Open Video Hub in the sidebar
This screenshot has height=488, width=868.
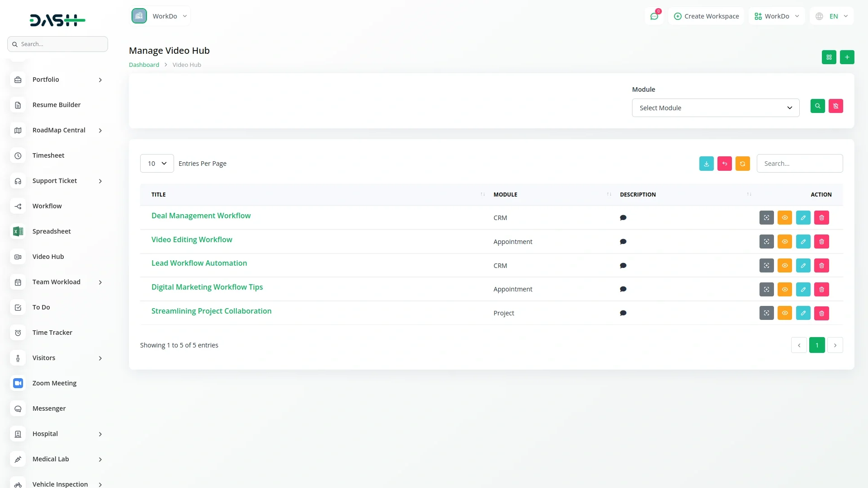(x=48, y=257)
